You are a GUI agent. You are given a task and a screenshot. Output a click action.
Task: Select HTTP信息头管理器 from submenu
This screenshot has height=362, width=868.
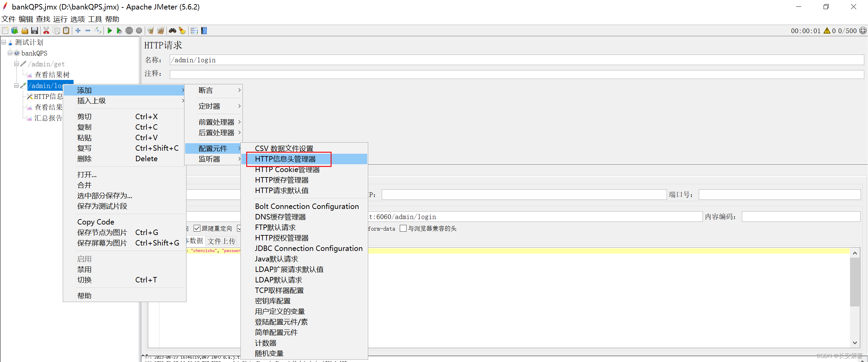pyautogui.click(x=304, y=159)
